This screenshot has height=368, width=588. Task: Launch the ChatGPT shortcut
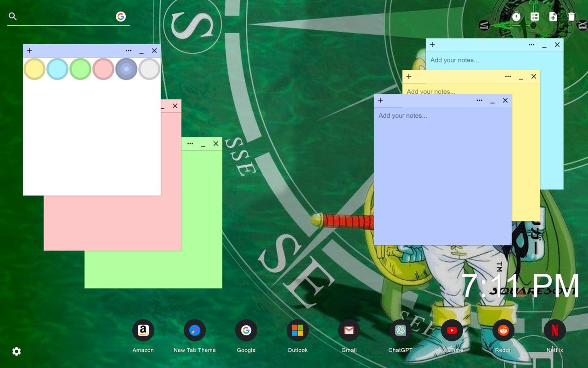point(401,330)
